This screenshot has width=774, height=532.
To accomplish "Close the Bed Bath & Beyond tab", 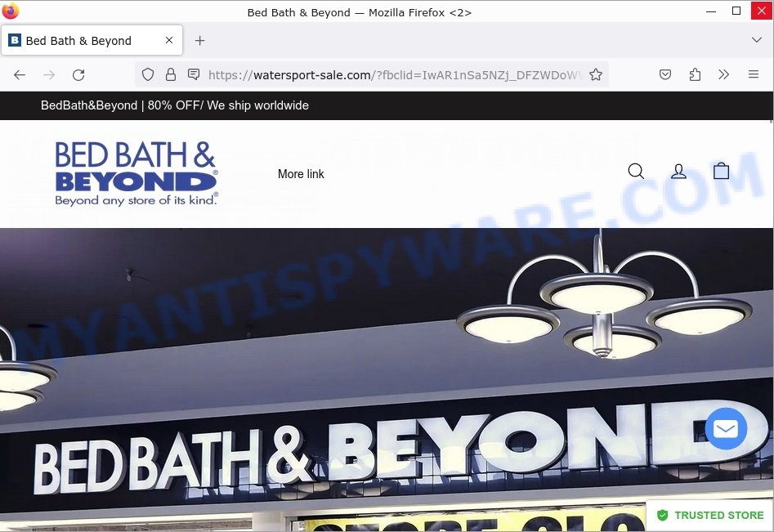I will coord(169,40).
